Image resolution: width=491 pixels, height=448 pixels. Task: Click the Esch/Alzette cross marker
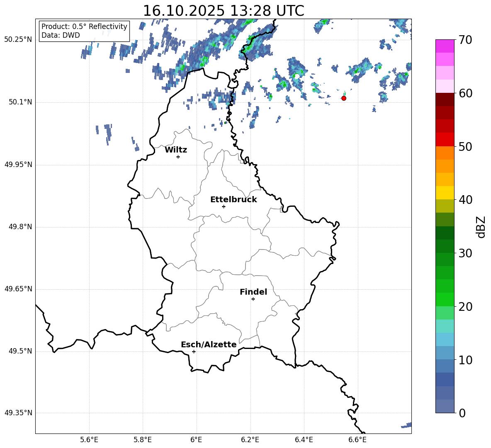pos(194,351)
